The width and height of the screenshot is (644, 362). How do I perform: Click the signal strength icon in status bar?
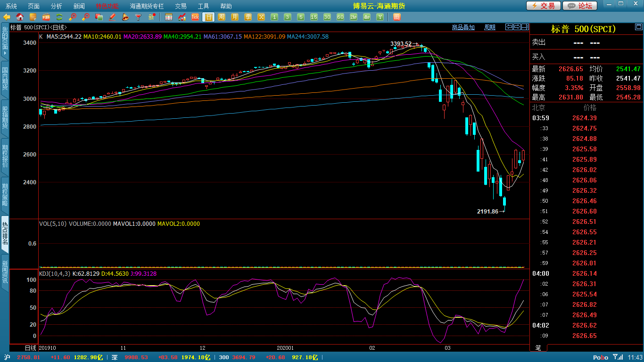pyautogui.click(x=618, y=357)
